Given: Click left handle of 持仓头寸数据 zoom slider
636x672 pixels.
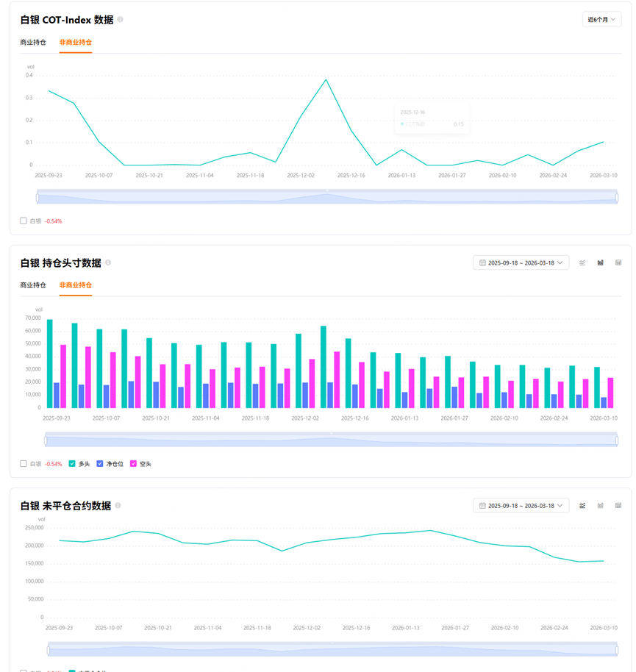Looking at the screenshot, I should (46, 440).
